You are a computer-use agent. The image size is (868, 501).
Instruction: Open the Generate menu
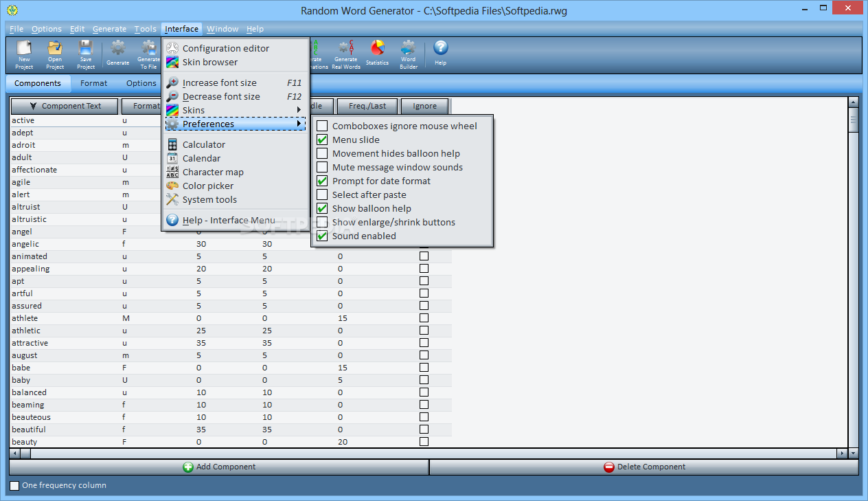(x=110, y=29)
